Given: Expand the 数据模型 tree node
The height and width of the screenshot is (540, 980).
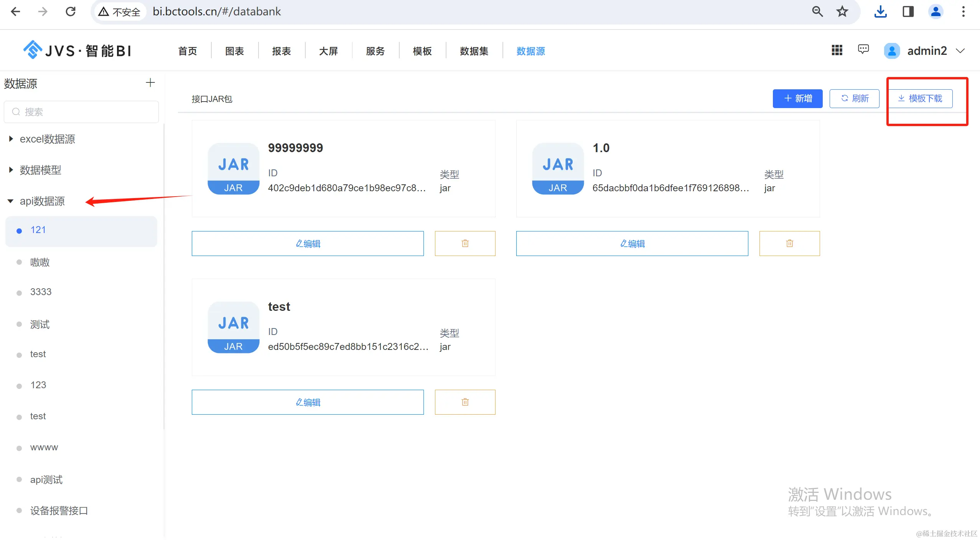Looking at the screenshot, I should [11, 170].
